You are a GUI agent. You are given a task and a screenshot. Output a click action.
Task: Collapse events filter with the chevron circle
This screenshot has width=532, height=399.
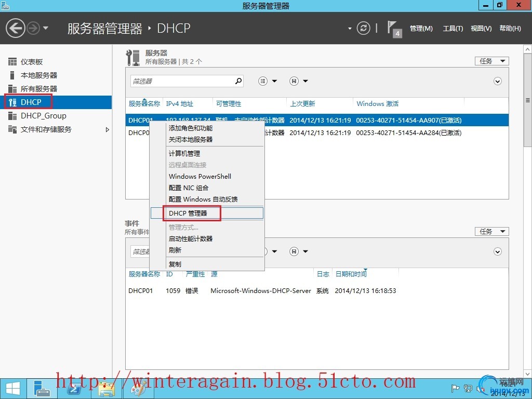pos(497,251)
